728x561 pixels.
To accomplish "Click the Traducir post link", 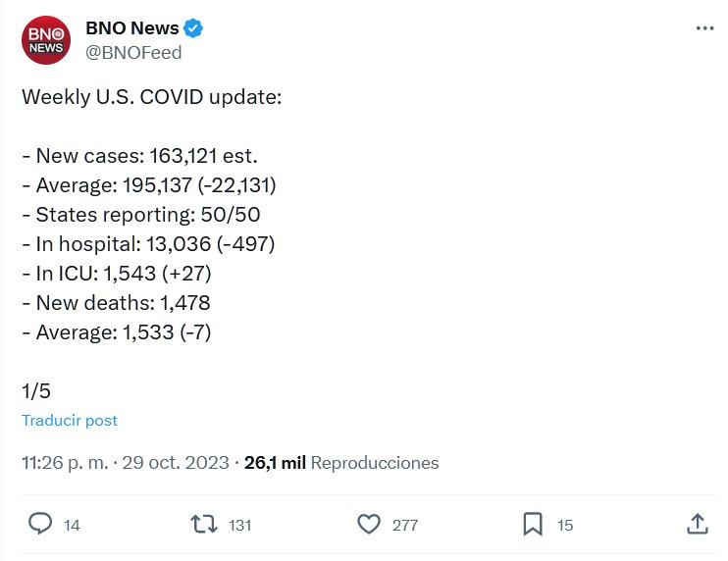I will (70, 420).
